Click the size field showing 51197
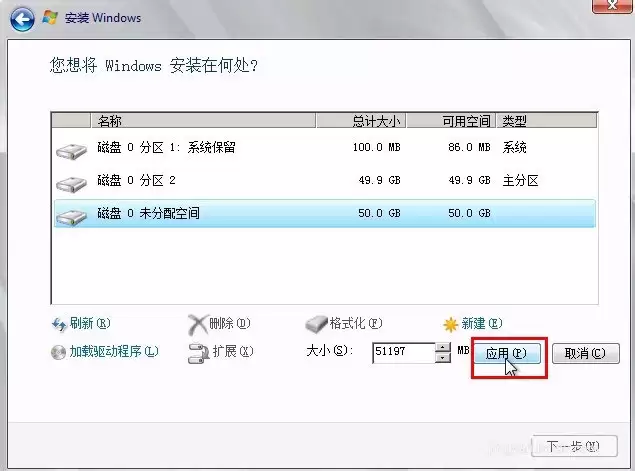Image resolution: width=635 pixels, height=471 pixels. click(x=404, y=352)
